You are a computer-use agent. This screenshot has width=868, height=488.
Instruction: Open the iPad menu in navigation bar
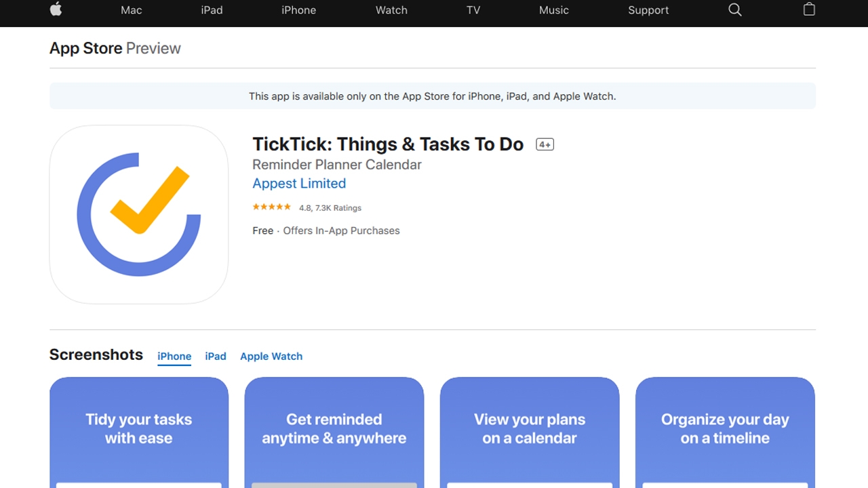[212, 10]
